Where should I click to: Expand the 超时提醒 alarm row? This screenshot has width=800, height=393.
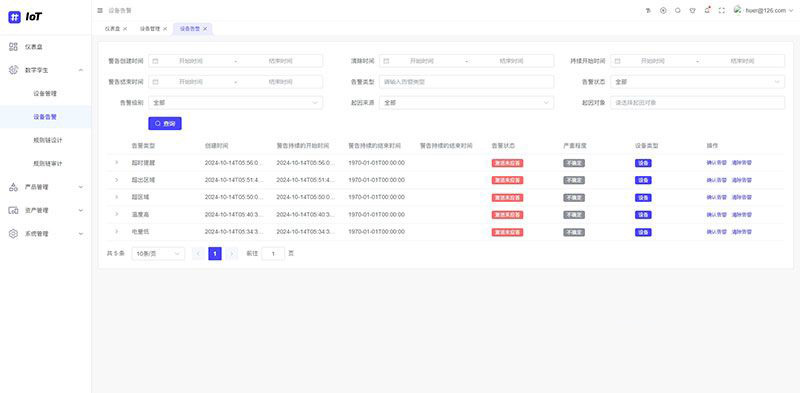(x=116, y=163)
